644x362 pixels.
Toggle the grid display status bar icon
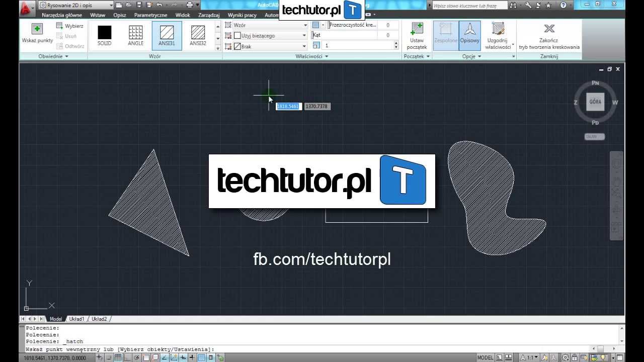click(118, 357)
